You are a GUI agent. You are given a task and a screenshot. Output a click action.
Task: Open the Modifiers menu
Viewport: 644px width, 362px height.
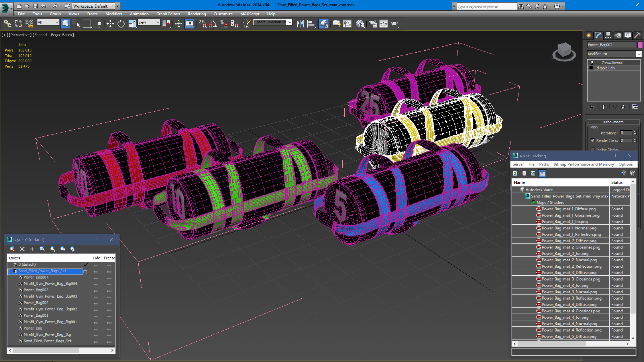point(114,14)
